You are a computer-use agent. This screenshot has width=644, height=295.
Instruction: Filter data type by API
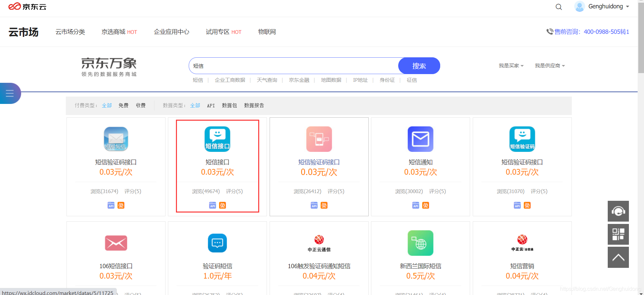[211, 106]
